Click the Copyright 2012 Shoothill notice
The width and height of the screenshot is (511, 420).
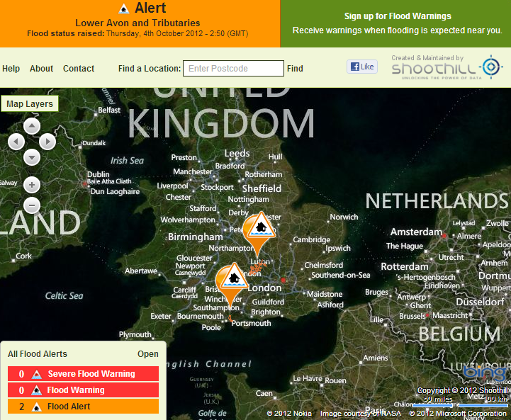464,390
